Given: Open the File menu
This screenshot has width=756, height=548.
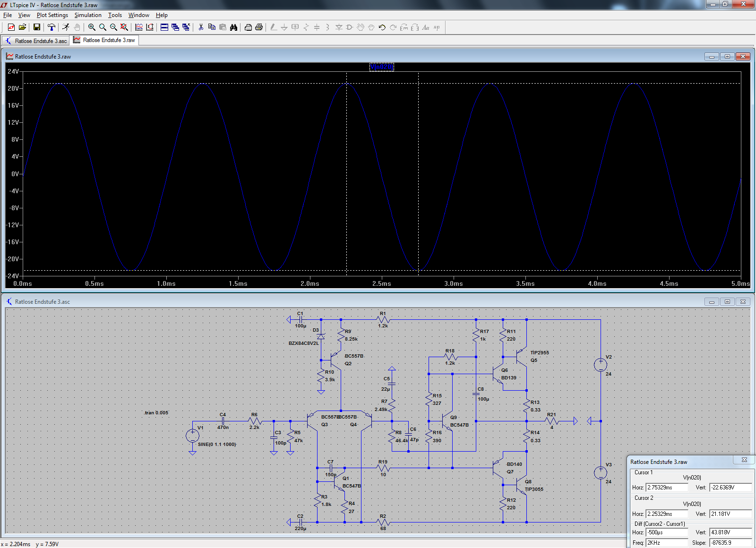Looking at the screenshot, I should [8, 15].
